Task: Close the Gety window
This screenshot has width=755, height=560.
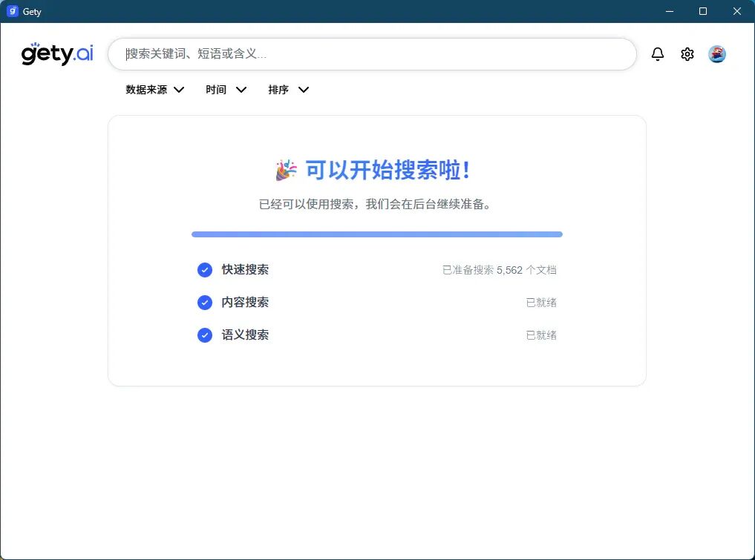Action: (736, 11)
